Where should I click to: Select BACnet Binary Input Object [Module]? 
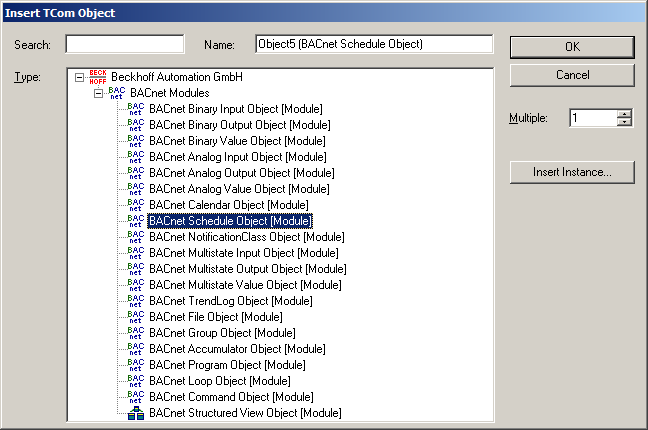pos(236,109)
